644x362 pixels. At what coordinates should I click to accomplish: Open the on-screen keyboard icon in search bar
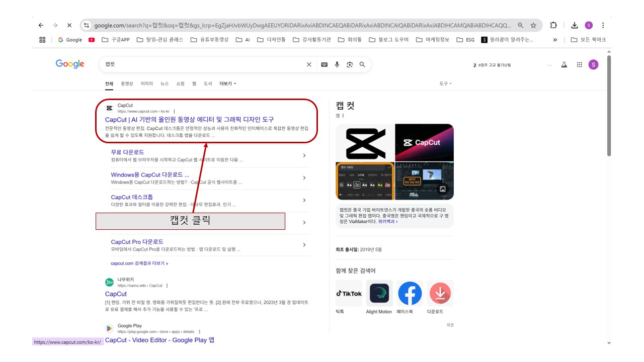(324, 64)
